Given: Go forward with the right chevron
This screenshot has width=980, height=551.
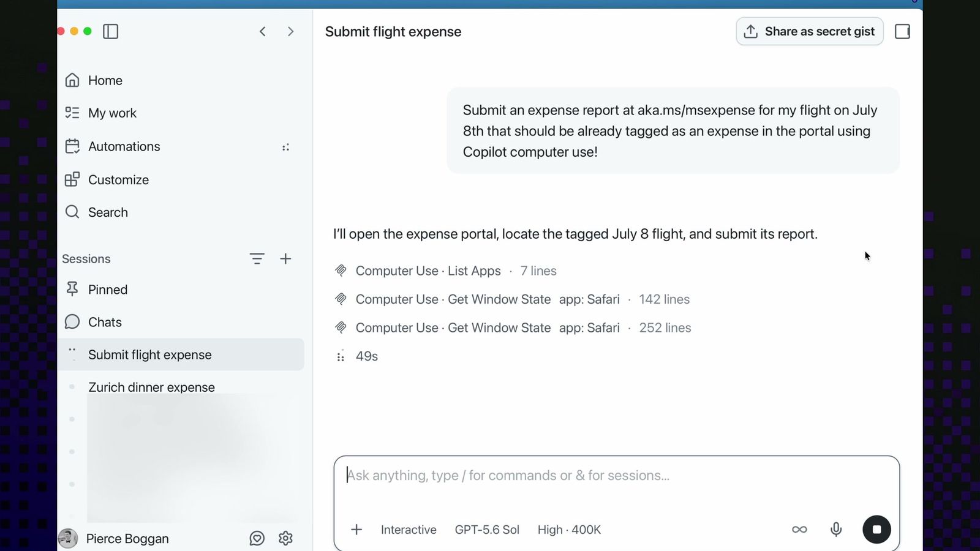Looking at the screenshot, I should click(x=290, y=31).
